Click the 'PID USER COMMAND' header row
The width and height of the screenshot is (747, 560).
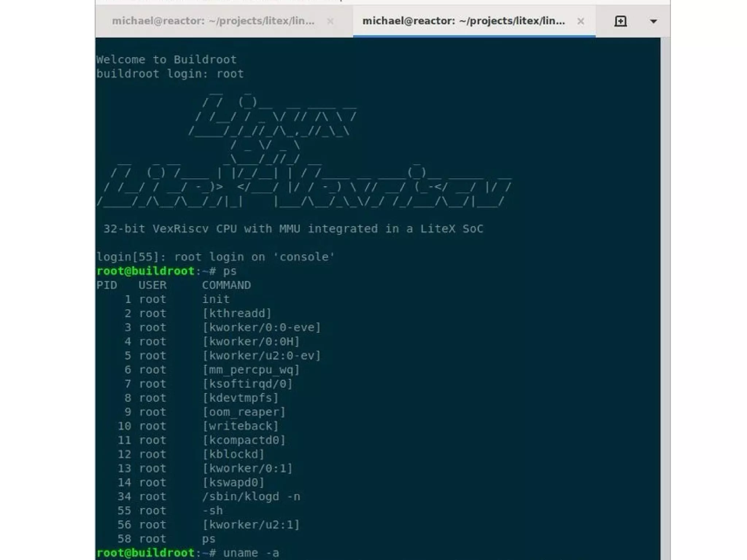pos(174,285)
